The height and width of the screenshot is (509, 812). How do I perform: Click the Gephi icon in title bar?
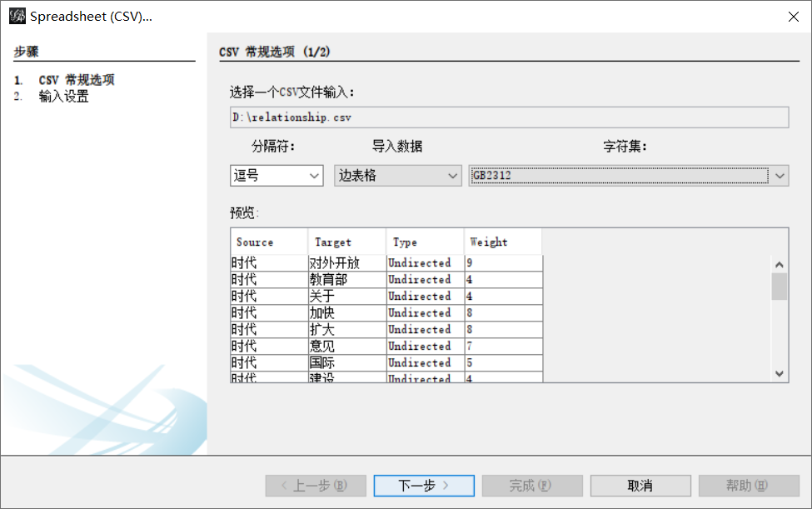coord(17,16)
